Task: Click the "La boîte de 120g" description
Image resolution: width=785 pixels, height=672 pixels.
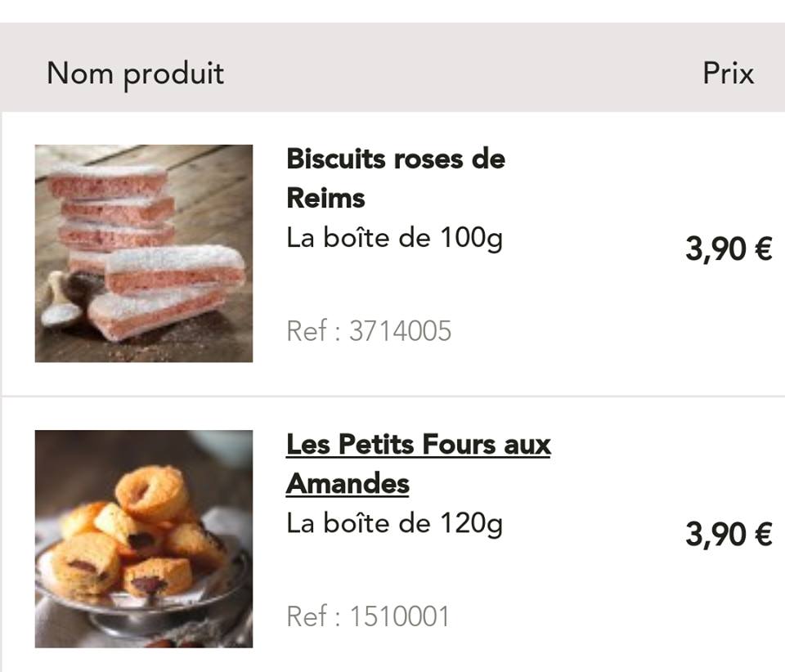Action: tap(394, 523)
